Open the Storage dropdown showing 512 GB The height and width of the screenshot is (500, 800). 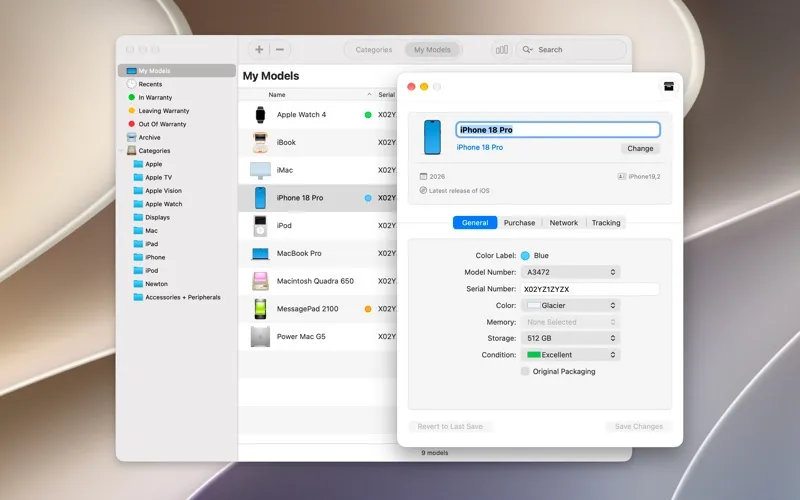click(x=570, y=338)
